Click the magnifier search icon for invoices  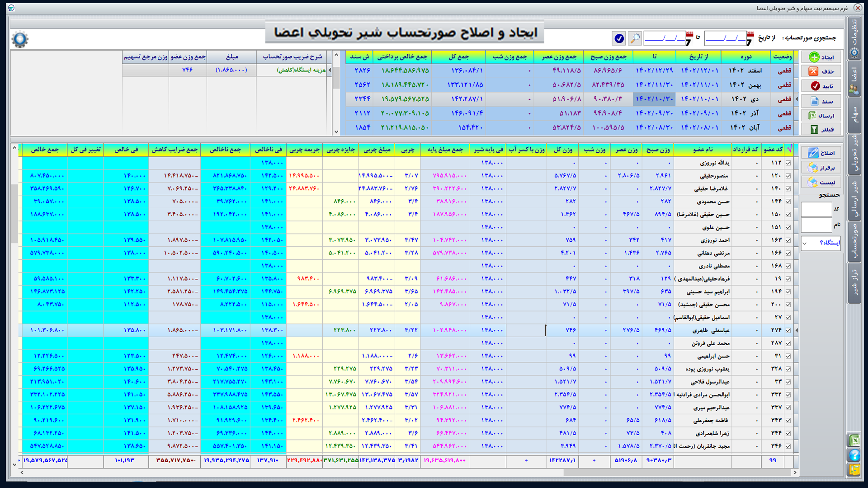click(x=635, y=38)
